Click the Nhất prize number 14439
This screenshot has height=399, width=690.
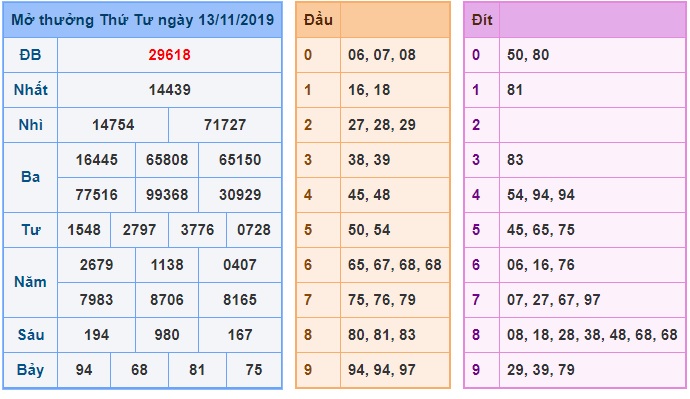169,90
